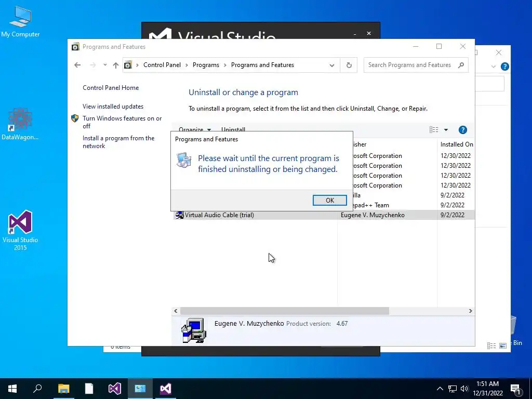532x399 pixels.
Task: Show hidden system tray icons
Action: (x=440, y=389)
